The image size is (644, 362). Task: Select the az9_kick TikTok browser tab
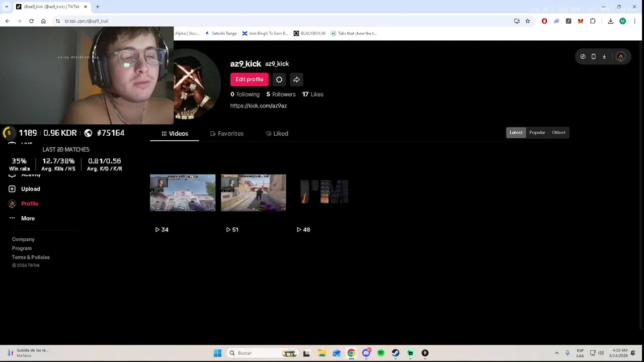coord(50,7)
